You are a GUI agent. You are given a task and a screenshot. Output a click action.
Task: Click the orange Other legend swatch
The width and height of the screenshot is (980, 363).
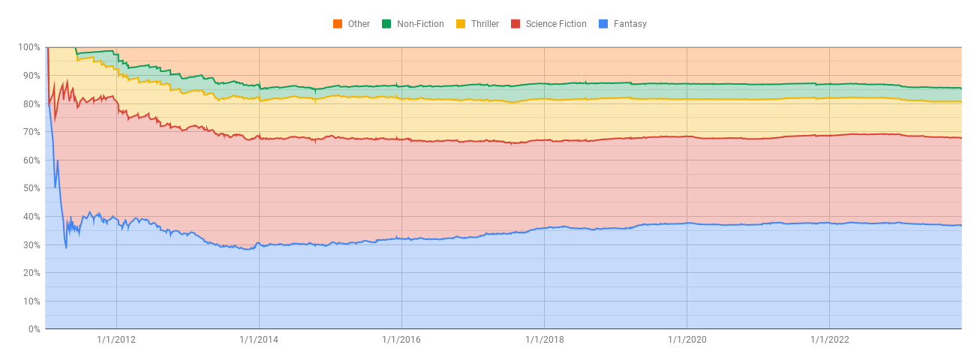point(338,24)
